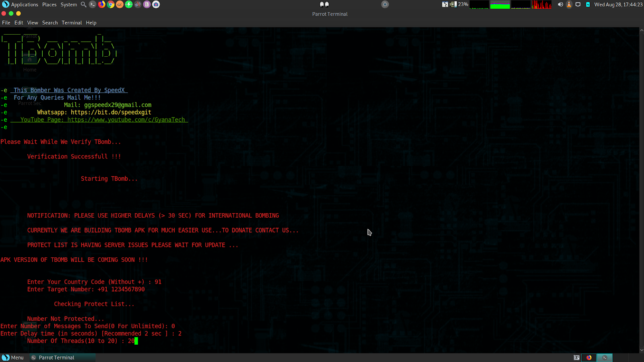The width and height of the screenshot is (644, 362).
Task: Open the Menu button in the bottom panel
Action: coord(13,358)
